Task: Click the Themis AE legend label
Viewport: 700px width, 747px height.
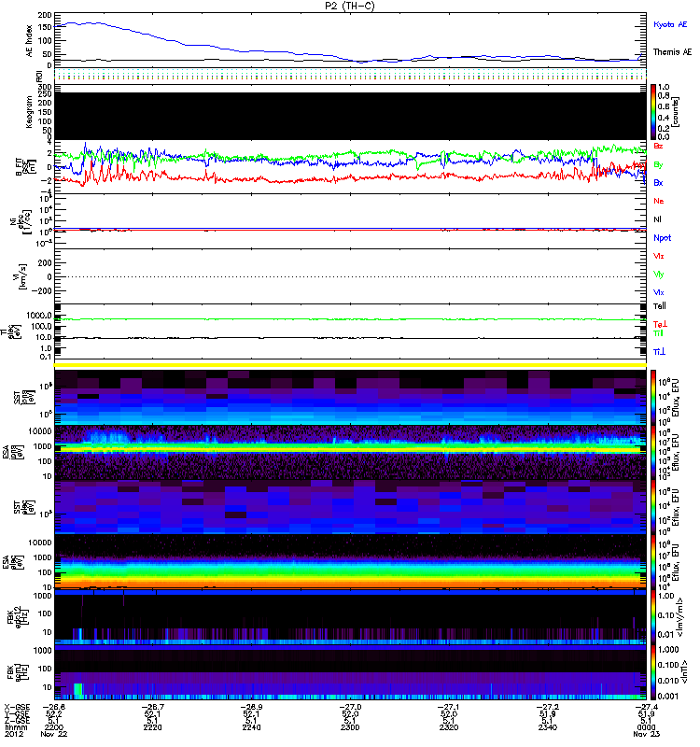Action: point(672,52)
